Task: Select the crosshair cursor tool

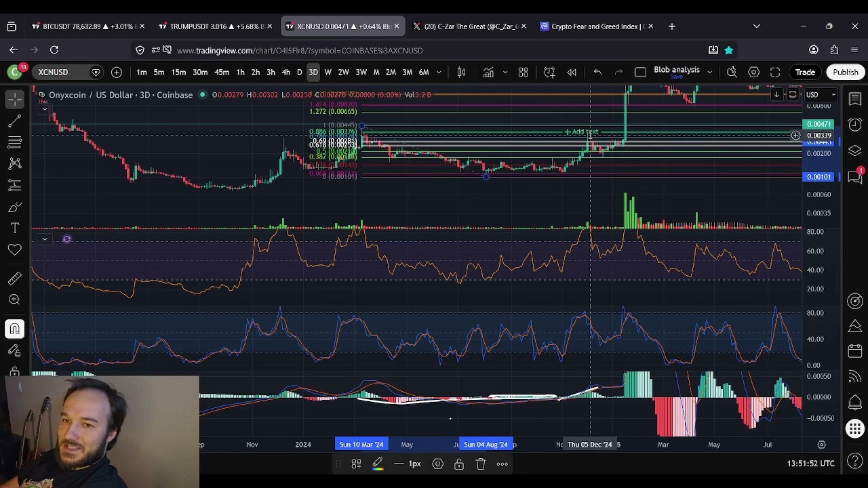Action: [x=14, y=100]
